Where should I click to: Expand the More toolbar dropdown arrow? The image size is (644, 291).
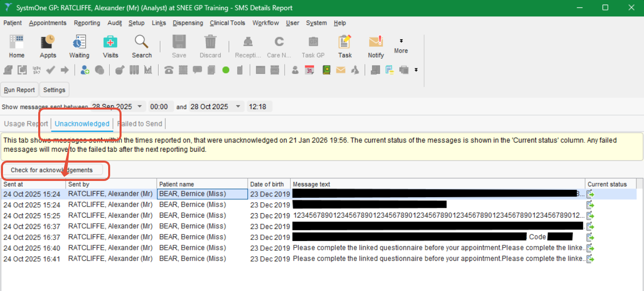point(400,41)
